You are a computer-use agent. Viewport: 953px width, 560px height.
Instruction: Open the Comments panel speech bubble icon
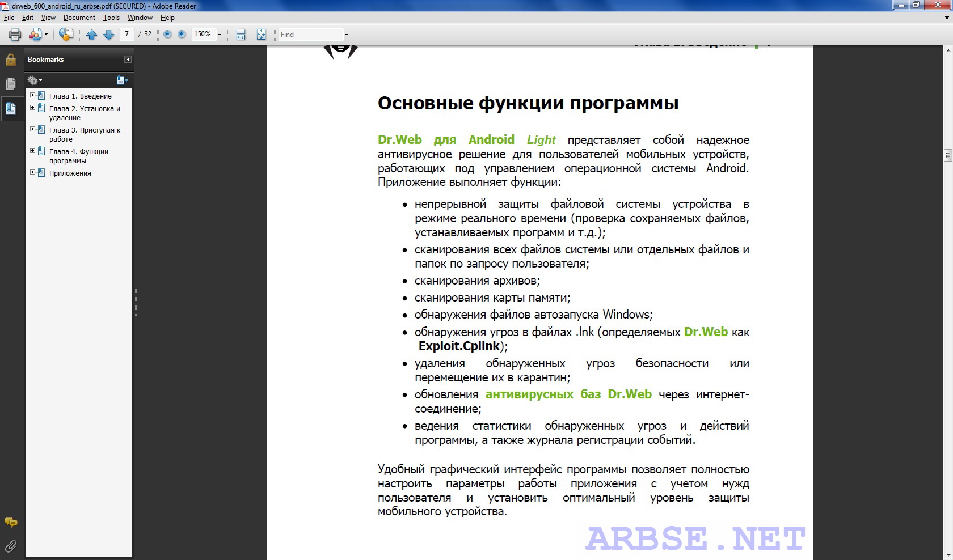(x=11, y=522)
